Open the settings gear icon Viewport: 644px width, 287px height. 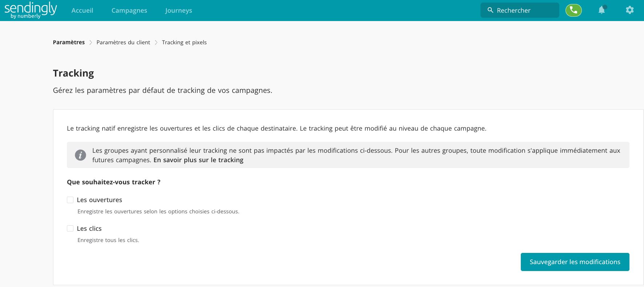(x=630, y=10)
